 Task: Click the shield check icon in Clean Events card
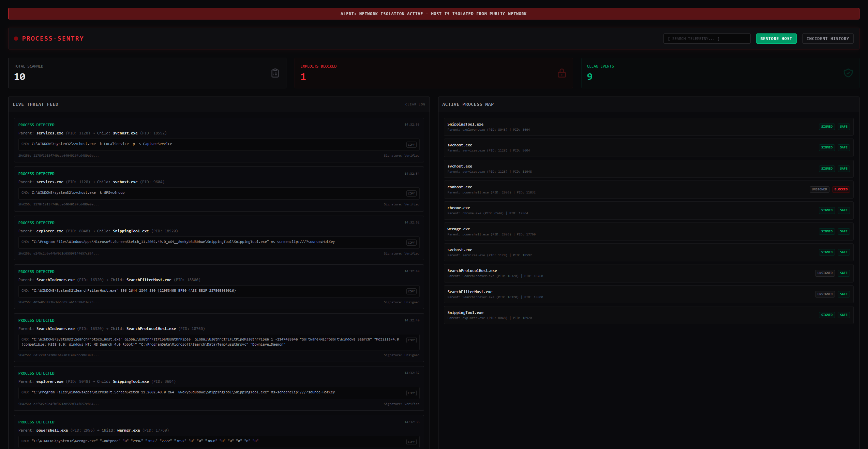(x=848, y=73)
